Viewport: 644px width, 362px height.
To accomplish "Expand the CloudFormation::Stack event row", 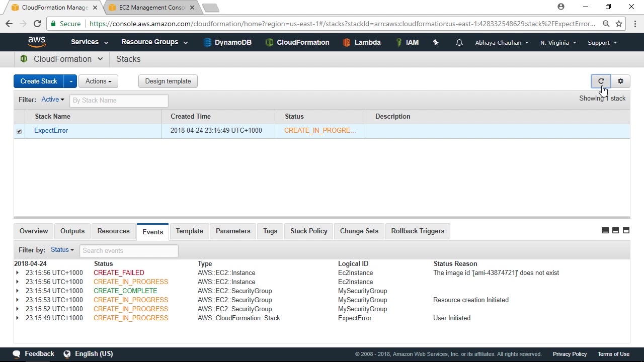I will click(x=18, y=318).
